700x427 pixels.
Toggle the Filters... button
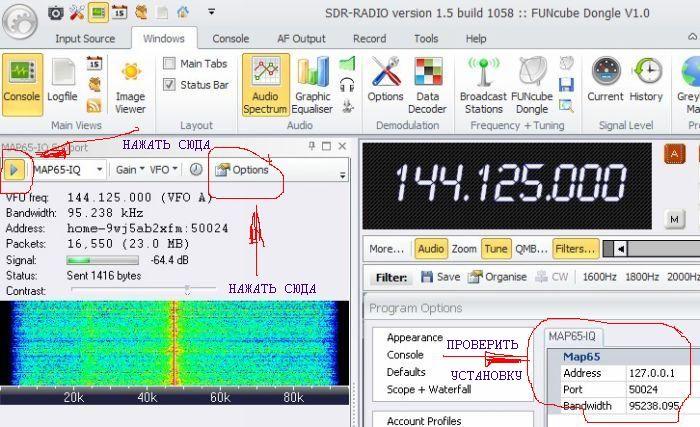pyautogui.click(x=575, y=249)
